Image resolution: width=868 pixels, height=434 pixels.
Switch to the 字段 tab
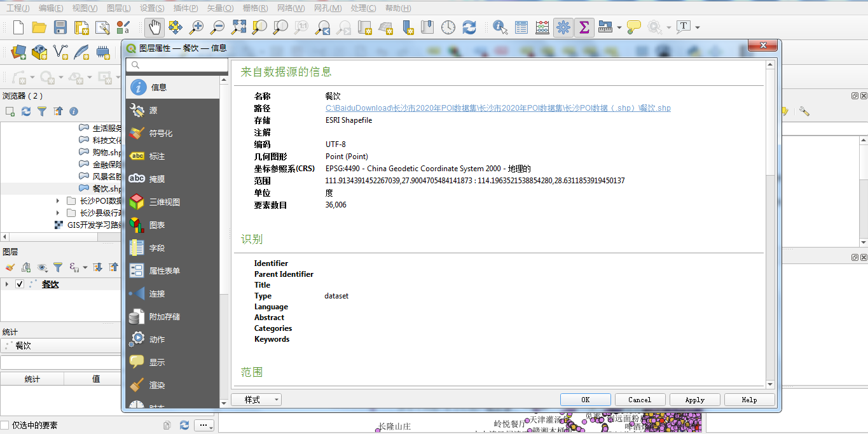click(173, 248)
